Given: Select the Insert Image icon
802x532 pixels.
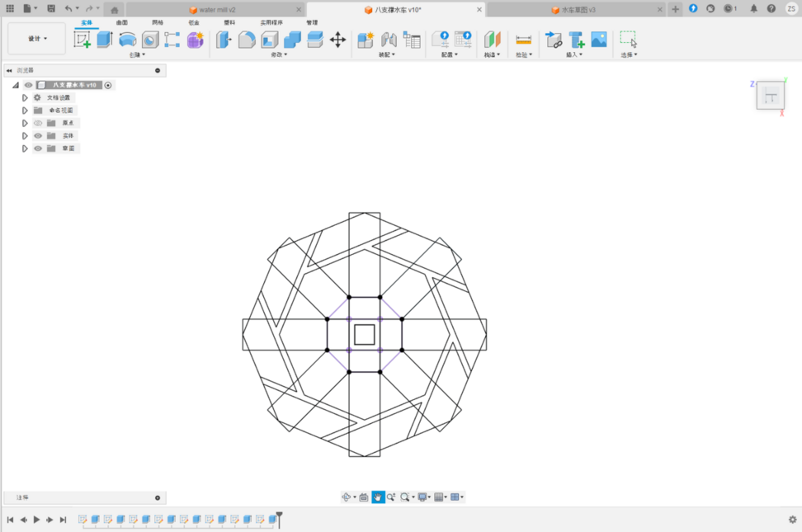Looking at the screenshot, I should 599,40.
